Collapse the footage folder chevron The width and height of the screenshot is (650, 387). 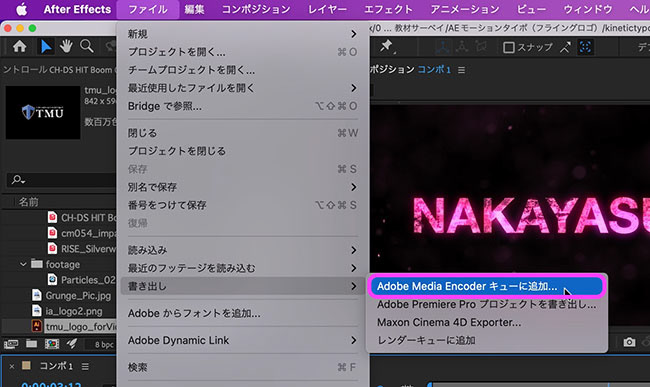pyautogui.click(x=23, y=264)
